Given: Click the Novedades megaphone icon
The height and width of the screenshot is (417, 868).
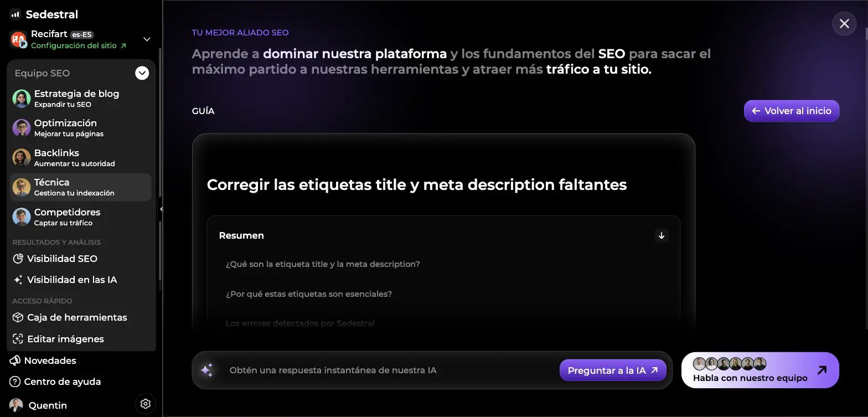Looking at the screenshot, I should click(15, 361).
